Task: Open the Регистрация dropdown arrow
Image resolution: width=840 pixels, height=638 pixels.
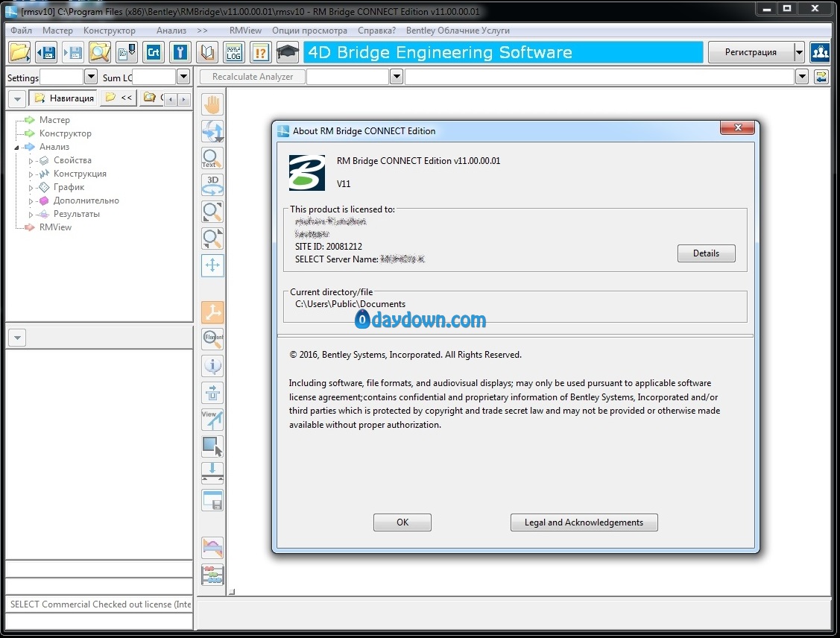Action: tap(799, 52)
